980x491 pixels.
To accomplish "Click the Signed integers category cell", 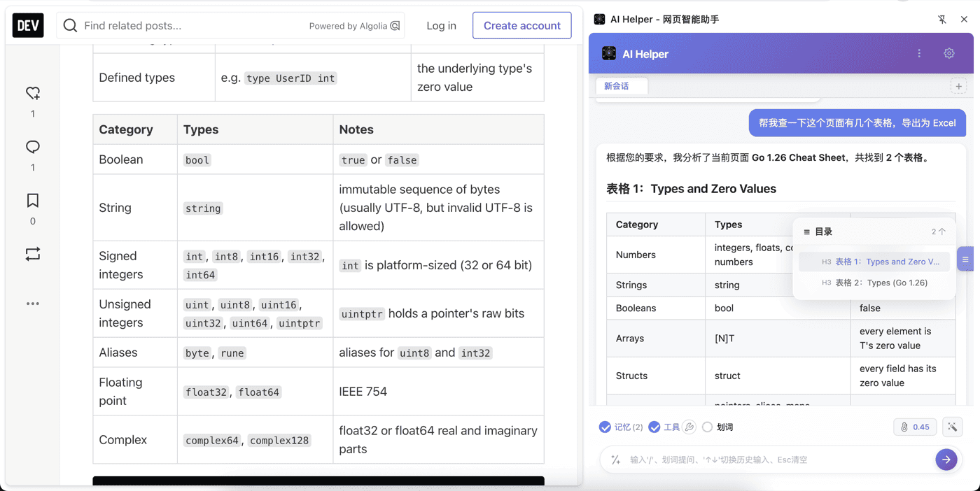I will (x=135, y=265).
